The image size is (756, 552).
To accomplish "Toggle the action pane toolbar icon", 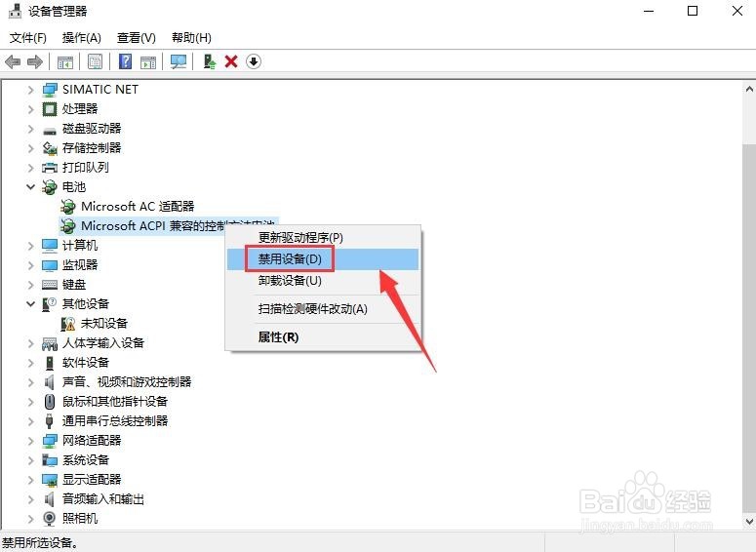I will 148,61.
